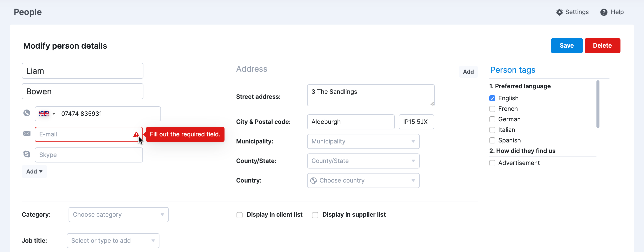The height and width of the screenshot is (252, 644).
Task: Click the red Delete button
Action: [x=602, y=46]
